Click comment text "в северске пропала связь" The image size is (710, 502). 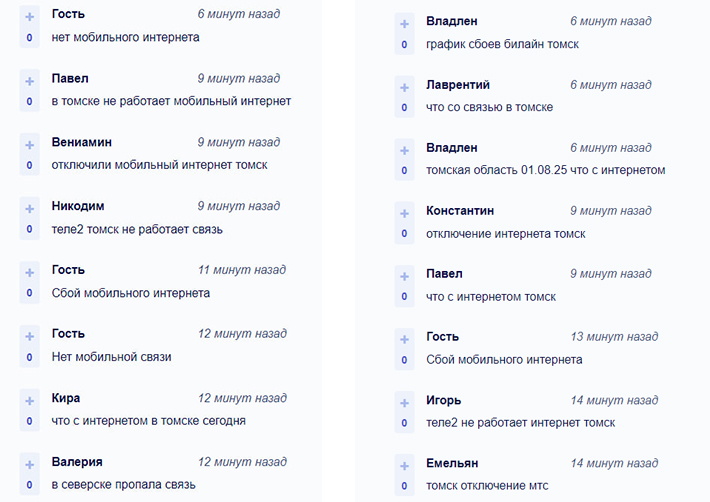tap(123, 484)
